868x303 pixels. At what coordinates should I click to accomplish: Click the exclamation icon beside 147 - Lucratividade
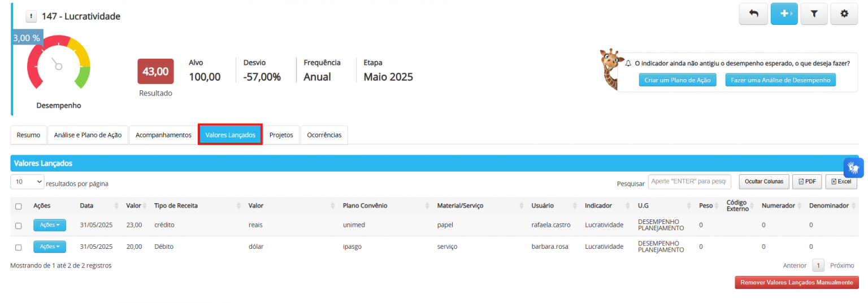[31, 17]
